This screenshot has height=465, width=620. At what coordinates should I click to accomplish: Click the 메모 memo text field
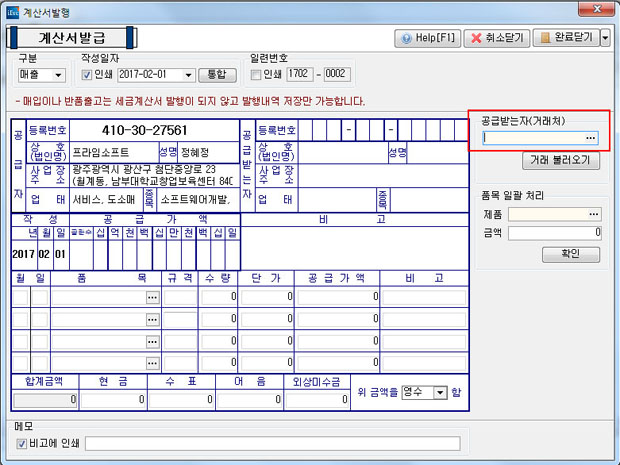coord(272,443)
